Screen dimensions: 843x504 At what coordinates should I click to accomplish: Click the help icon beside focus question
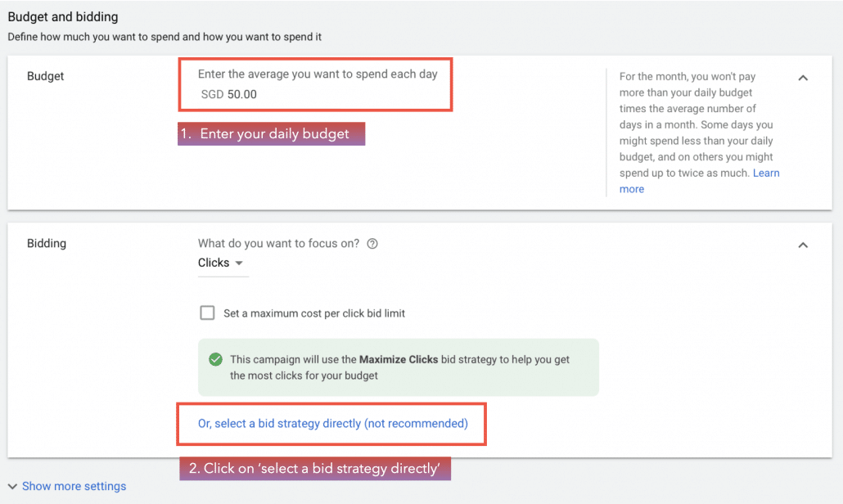pyautogui.click(x=372, y=243)
